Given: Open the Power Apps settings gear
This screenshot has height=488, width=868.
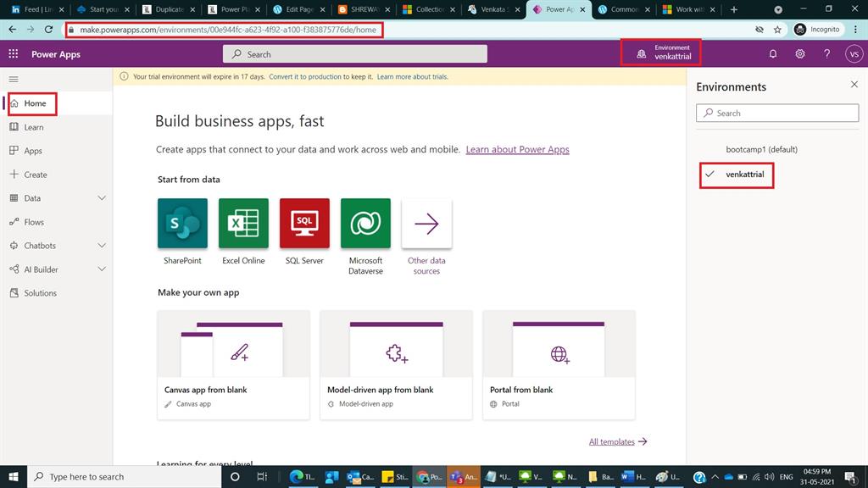Looking at the screenshot, I should [798, 53].
